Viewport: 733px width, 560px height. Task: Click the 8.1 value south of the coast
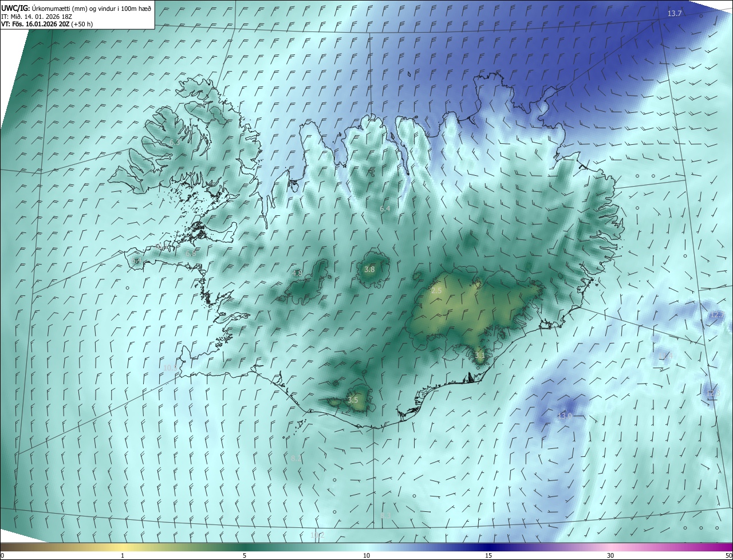[x=296, y=458]
